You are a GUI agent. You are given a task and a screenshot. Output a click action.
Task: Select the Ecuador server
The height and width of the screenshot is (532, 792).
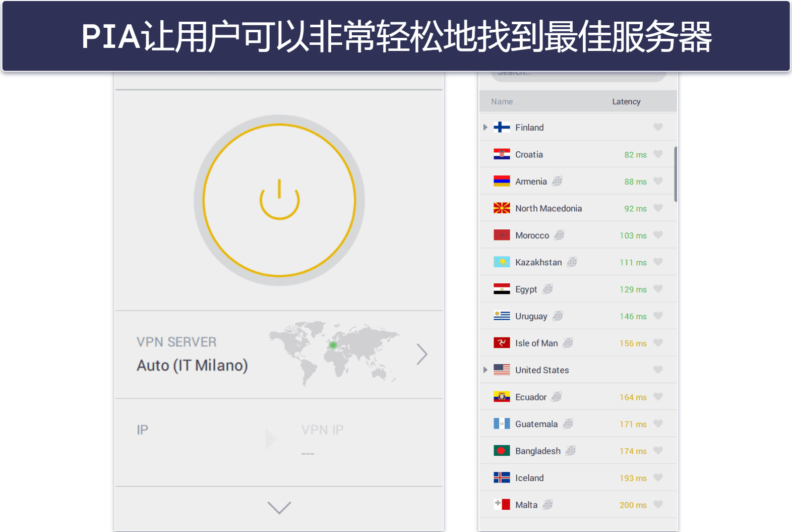point(578,397)
